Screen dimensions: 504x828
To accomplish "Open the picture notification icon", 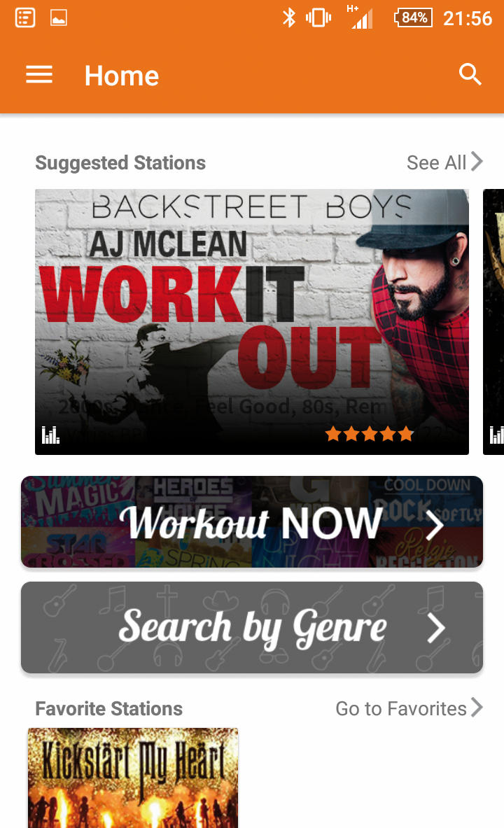I will click(59, 18).
